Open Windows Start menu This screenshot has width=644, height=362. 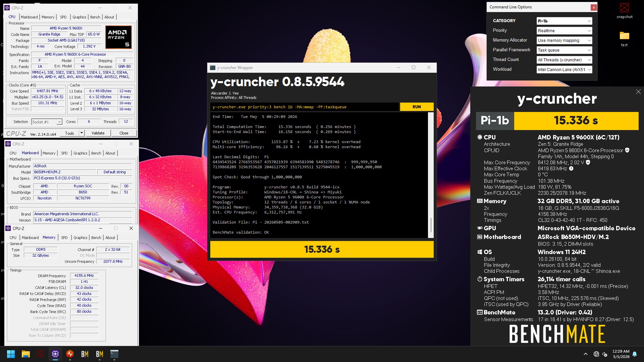click(11, 354)
